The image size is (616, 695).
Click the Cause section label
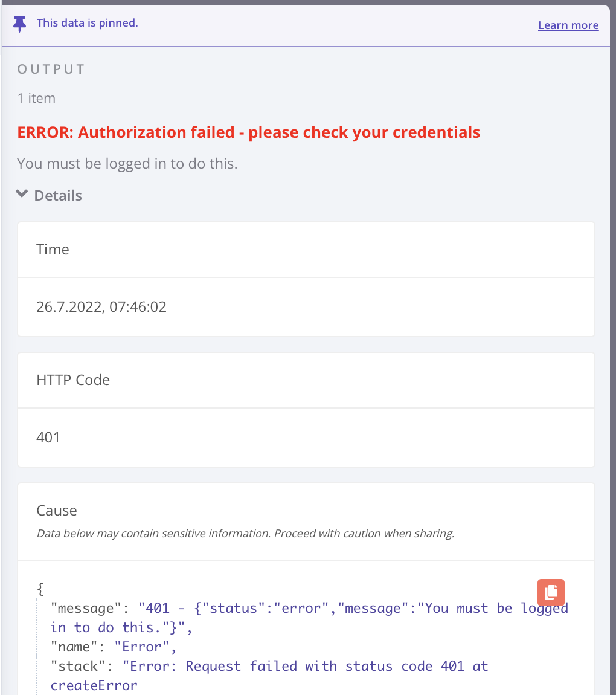(56, 510)
